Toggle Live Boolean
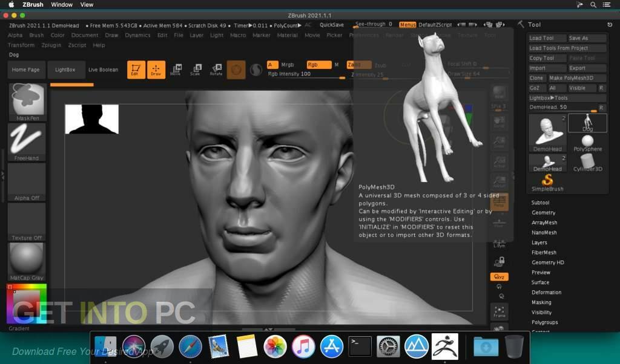 pos(103,70)
